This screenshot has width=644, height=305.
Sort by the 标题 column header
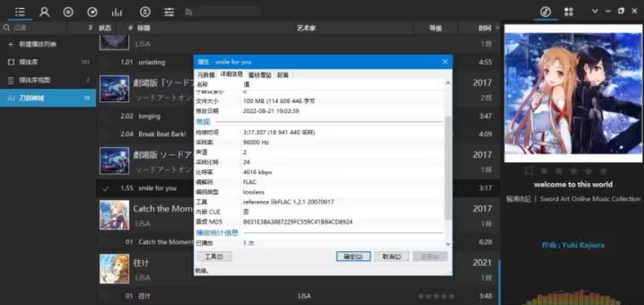point(144,28)
